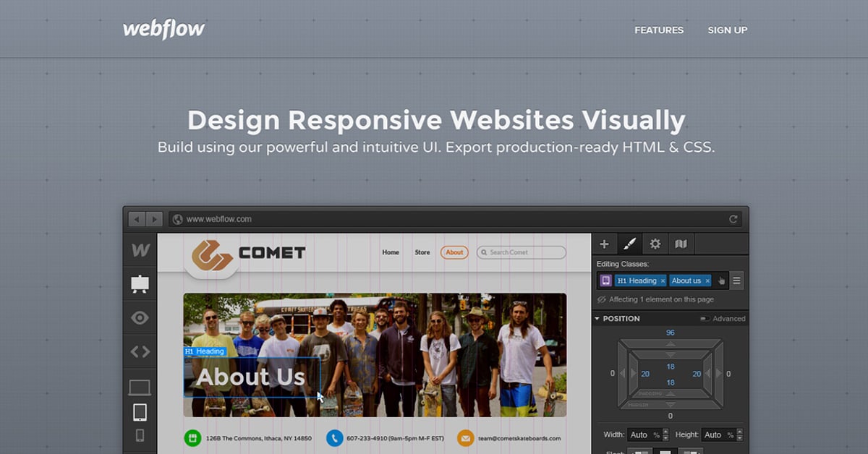868x454 pixels.
Task: Remove the About us class tag
Action: click(x=707, y=281)
